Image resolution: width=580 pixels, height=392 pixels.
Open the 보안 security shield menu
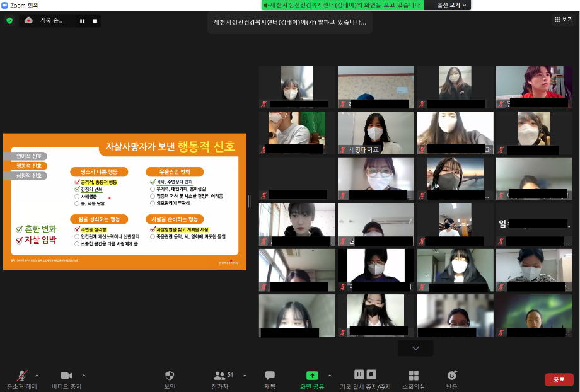pos(169,376)
